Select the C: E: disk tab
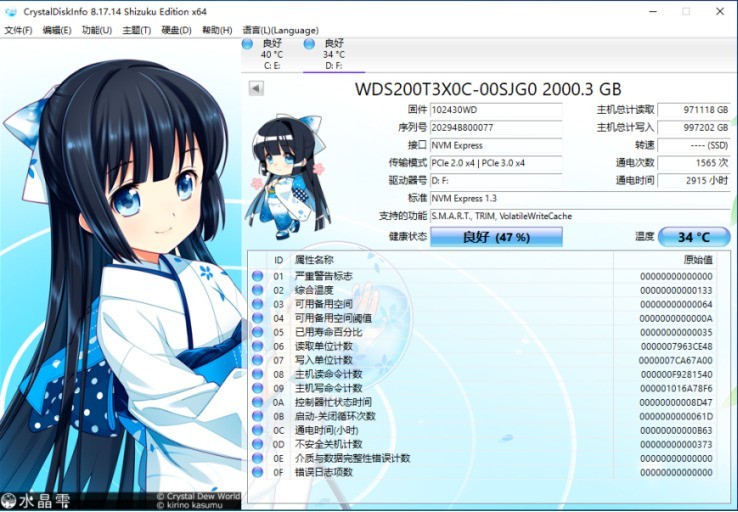 [x=272, y=55]
